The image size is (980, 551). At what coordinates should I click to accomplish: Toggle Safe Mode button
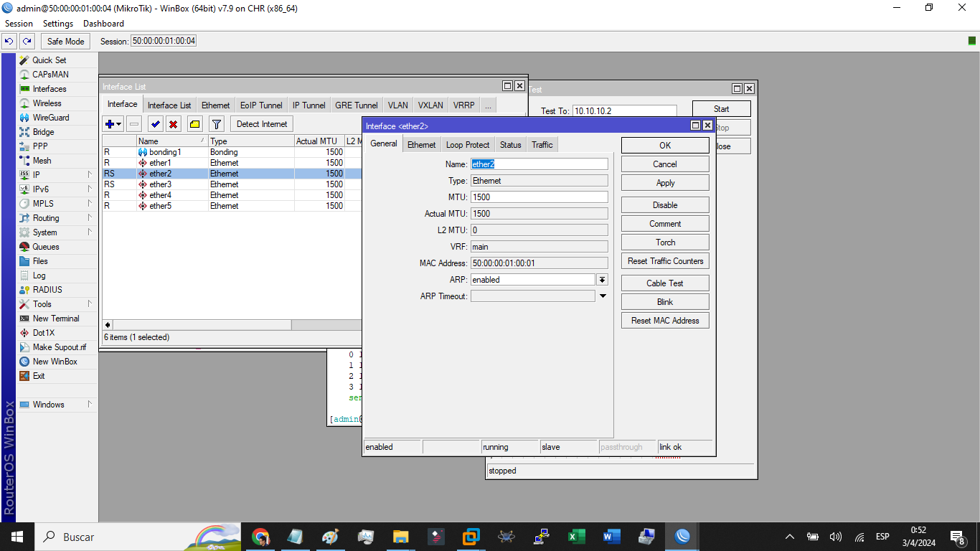pyautogui.click(x=66, y=41)
